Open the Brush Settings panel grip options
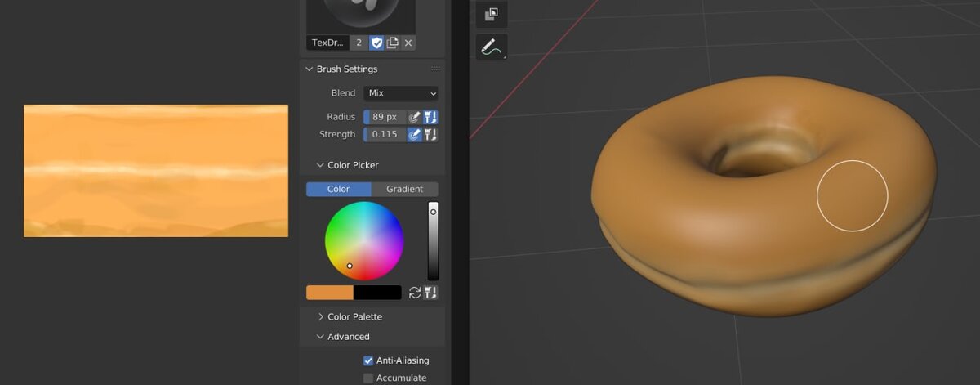The height and width of the screenshot is (385, 980). pyautogui.click(x=436, y=69)
